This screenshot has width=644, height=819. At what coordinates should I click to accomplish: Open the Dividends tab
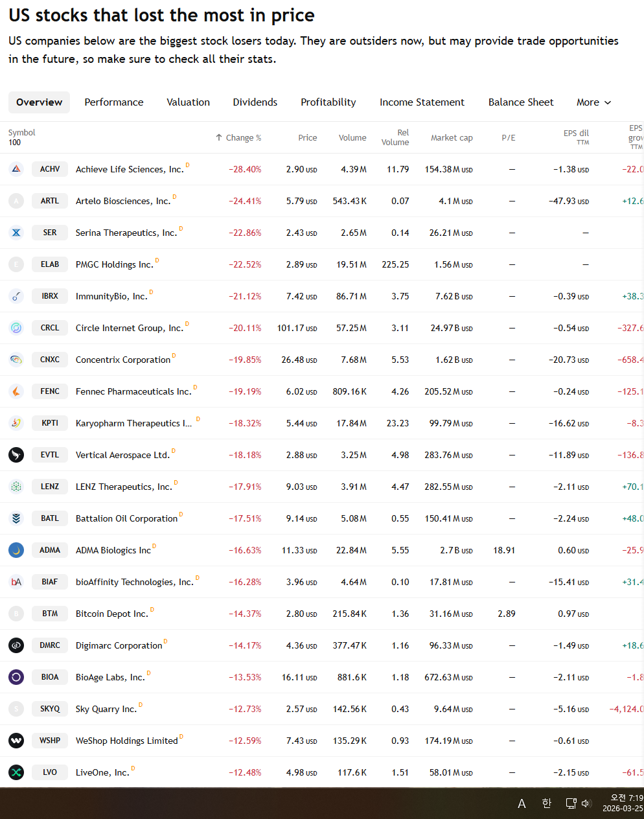click(255, 102)
